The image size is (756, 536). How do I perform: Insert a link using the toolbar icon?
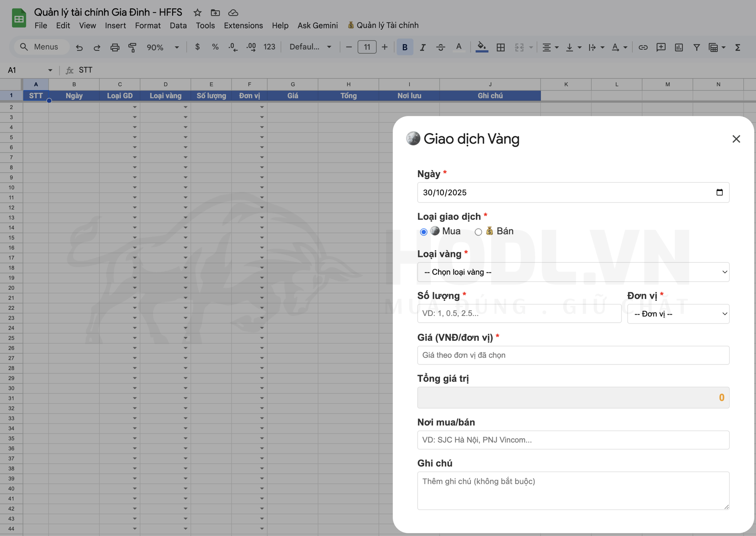643,47
